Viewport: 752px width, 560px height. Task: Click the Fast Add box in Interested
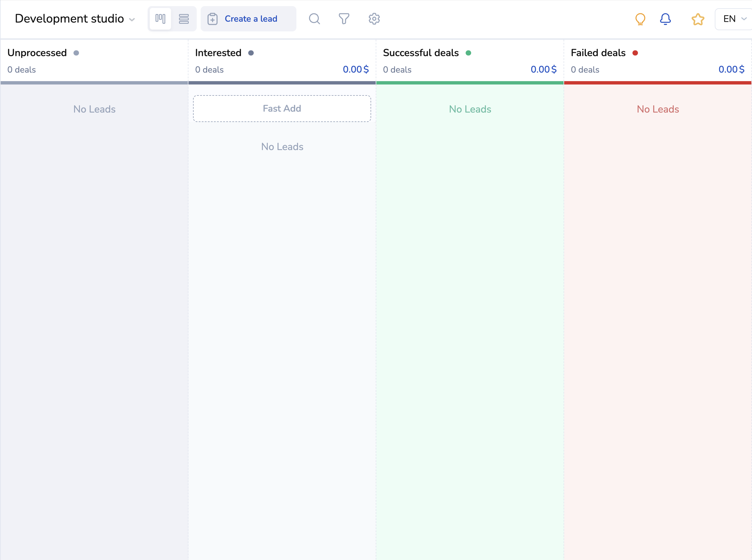pos(281,109)
